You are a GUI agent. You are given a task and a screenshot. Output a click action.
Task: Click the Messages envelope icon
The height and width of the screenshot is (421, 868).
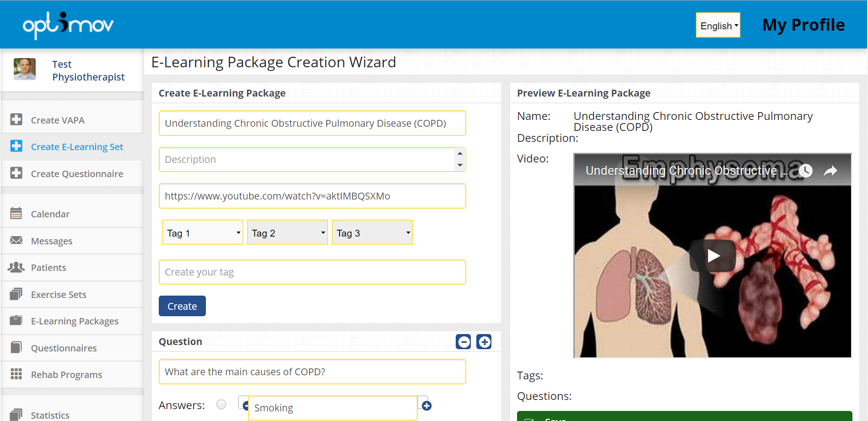point(16,240)
